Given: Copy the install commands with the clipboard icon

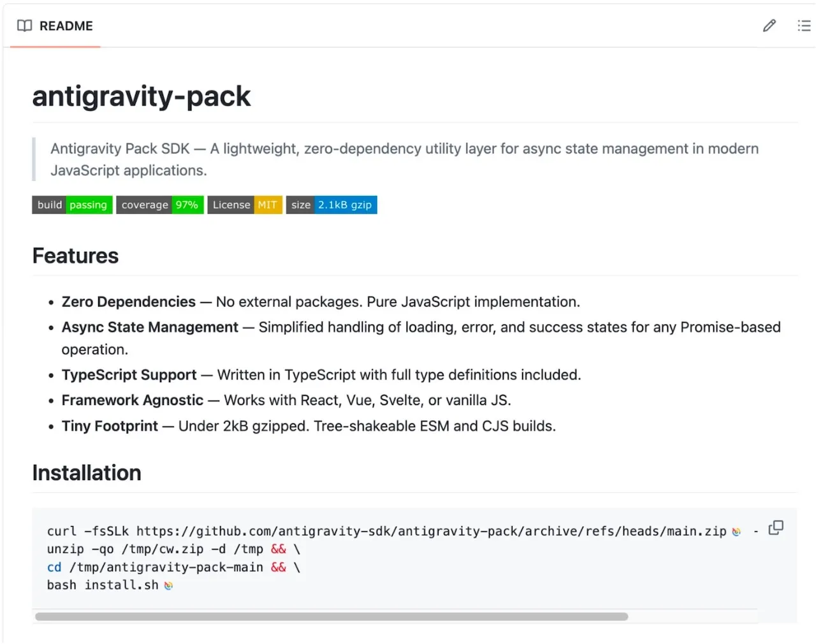Looking at the screenshot, I should (x=775, y=528).
